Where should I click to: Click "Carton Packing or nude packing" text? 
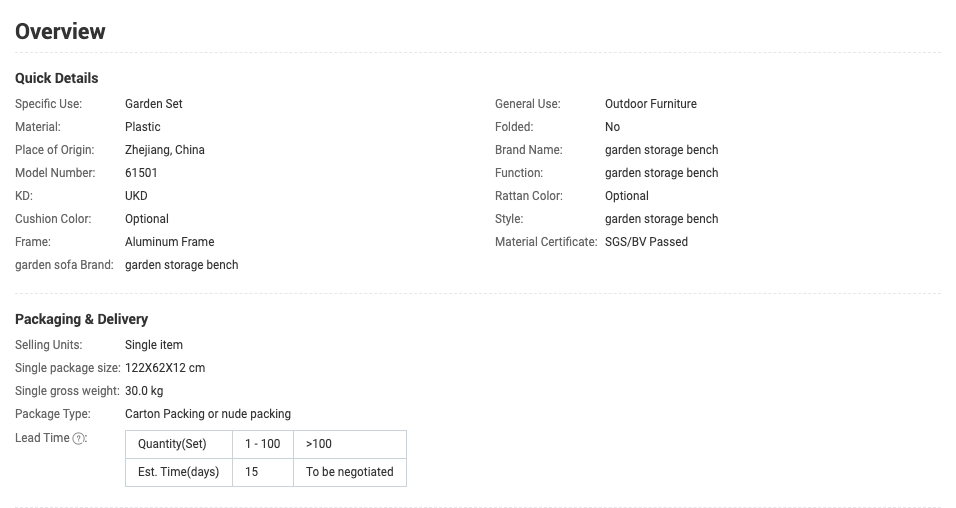208,414
